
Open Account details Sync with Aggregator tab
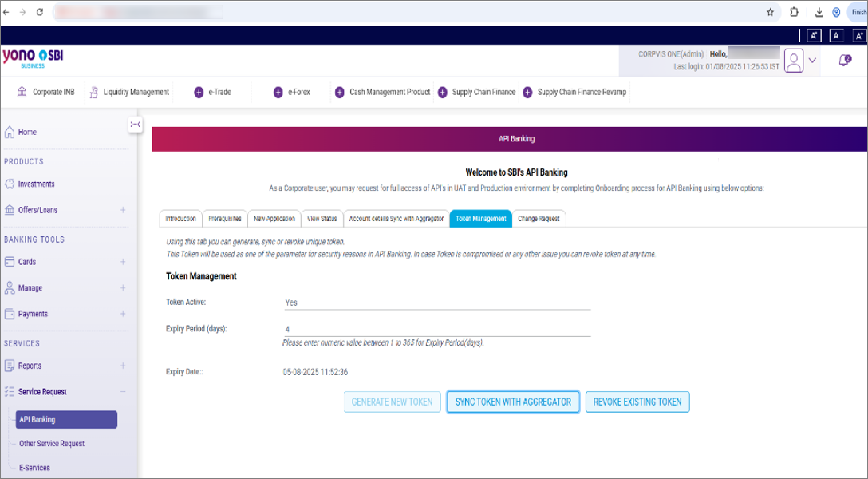(x=397, y=219)
